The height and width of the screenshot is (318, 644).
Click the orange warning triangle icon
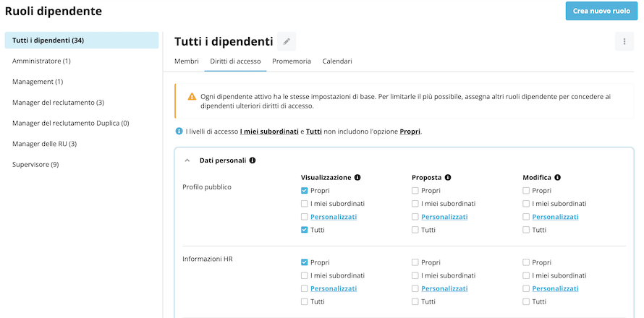tap(192, 97)
